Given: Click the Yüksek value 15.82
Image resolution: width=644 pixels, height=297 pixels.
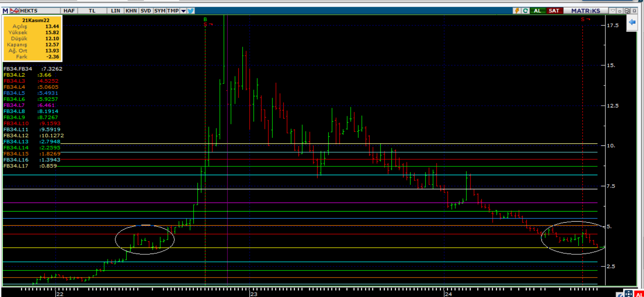Looking at the screenshot, I should (52, 32).
